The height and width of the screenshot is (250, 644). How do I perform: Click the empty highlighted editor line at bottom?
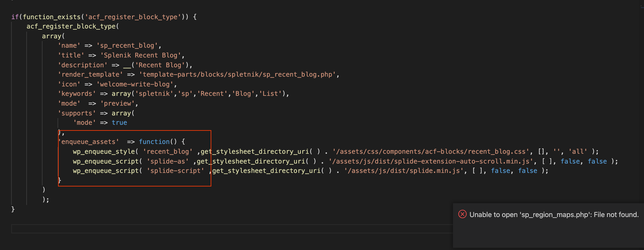tap(232, 229)
